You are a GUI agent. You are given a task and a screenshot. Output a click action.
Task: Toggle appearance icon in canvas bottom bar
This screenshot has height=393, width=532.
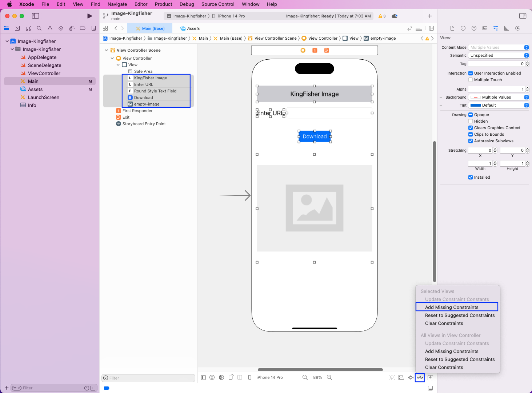pyautogui.click(x=221, y=377)
